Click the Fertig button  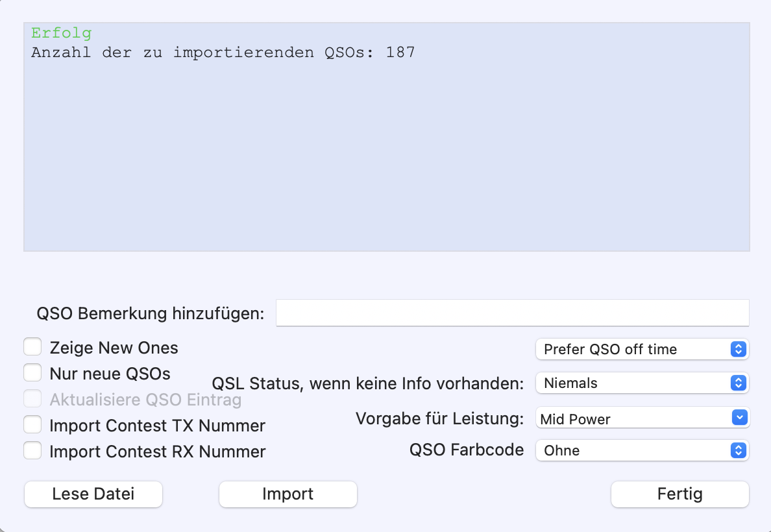(680, 494)
